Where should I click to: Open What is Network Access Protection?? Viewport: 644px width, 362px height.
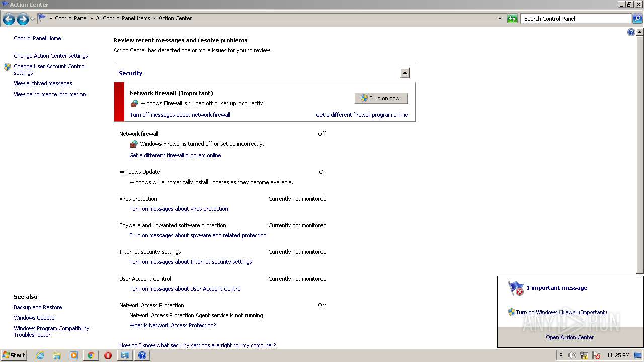point(173,325)
